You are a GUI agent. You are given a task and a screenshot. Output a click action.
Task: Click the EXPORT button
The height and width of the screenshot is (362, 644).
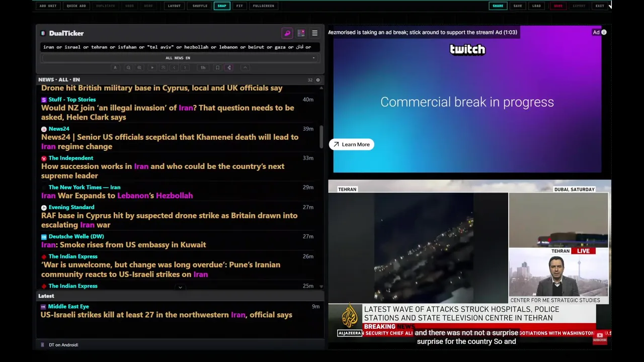click(x=579, y=6)
